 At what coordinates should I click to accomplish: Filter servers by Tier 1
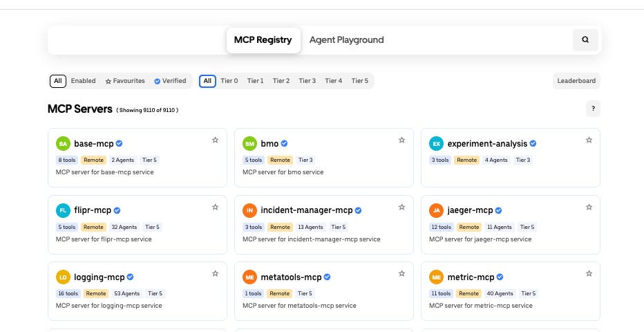click(x=256, y=81)
